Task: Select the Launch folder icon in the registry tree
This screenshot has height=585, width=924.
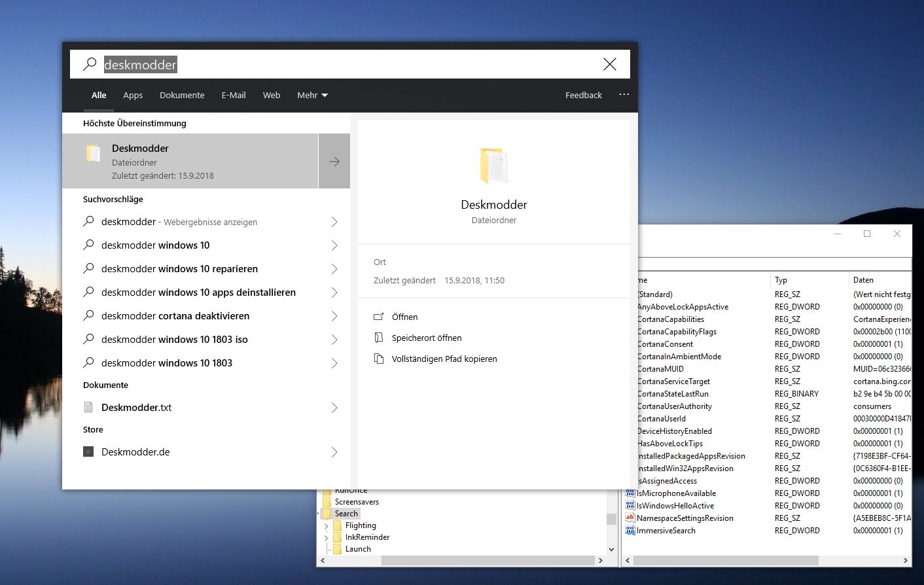Action: tap(338, 549)
